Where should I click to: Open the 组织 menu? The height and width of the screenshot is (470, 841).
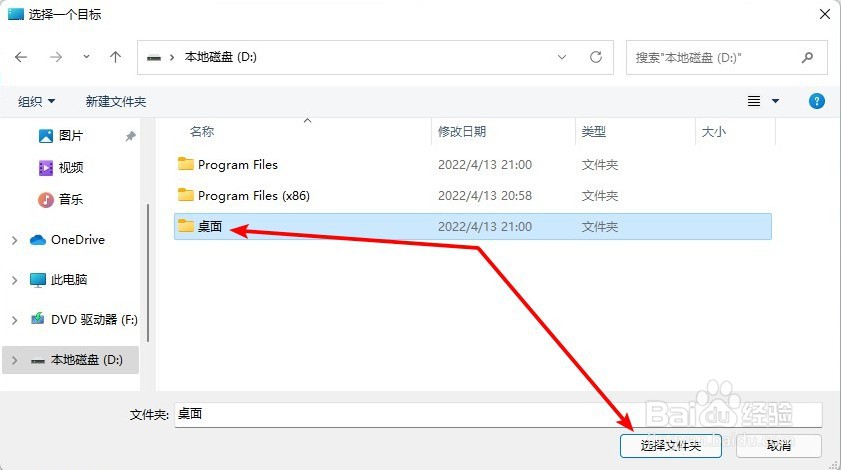[36, 101]
